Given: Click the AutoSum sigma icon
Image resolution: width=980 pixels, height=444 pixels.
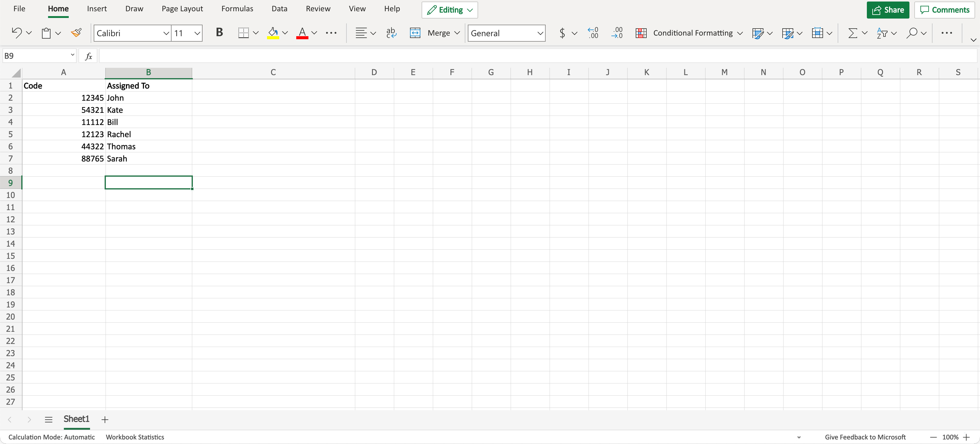Looking at the screenshot, I should pyautogui.click(x=853, y=33).
